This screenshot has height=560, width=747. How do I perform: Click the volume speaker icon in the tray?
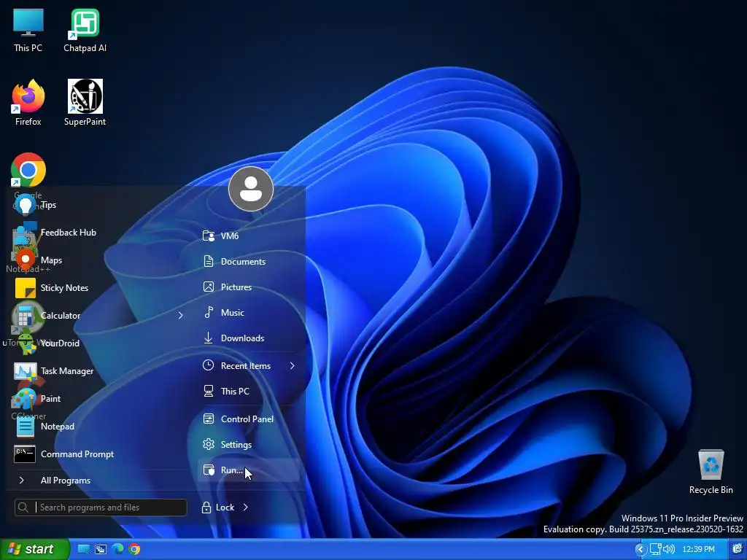[x=669, y=549]
